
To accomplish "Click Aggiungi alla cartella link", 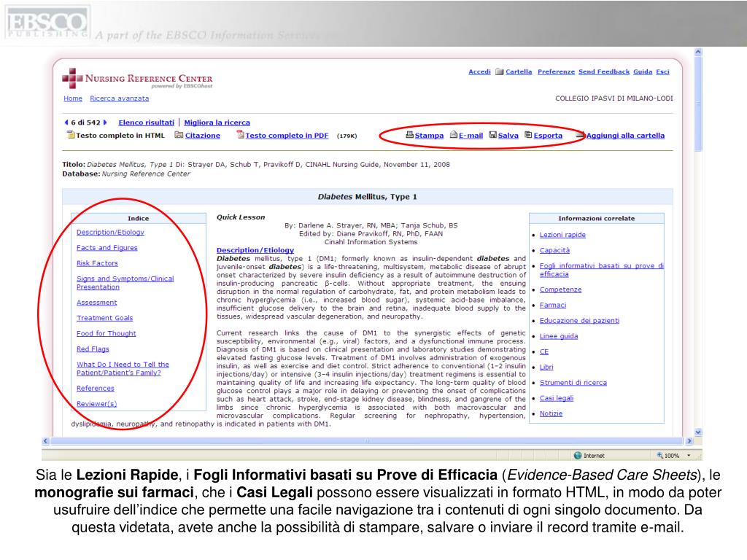I will pos(625,135).
